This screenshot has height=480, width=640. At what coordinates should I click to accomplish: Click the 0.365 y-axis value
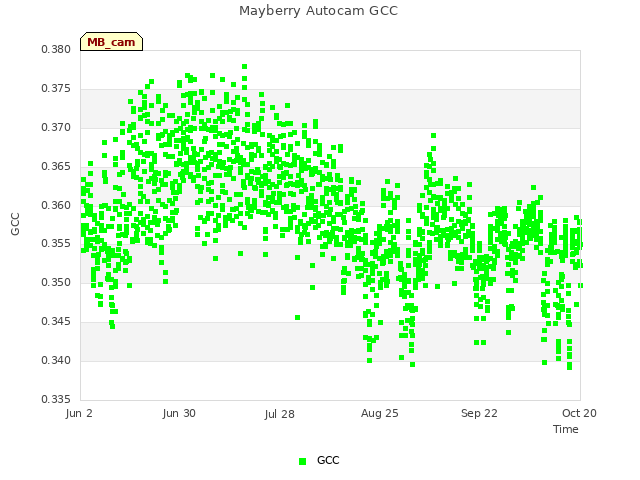[x=56, y=167]
